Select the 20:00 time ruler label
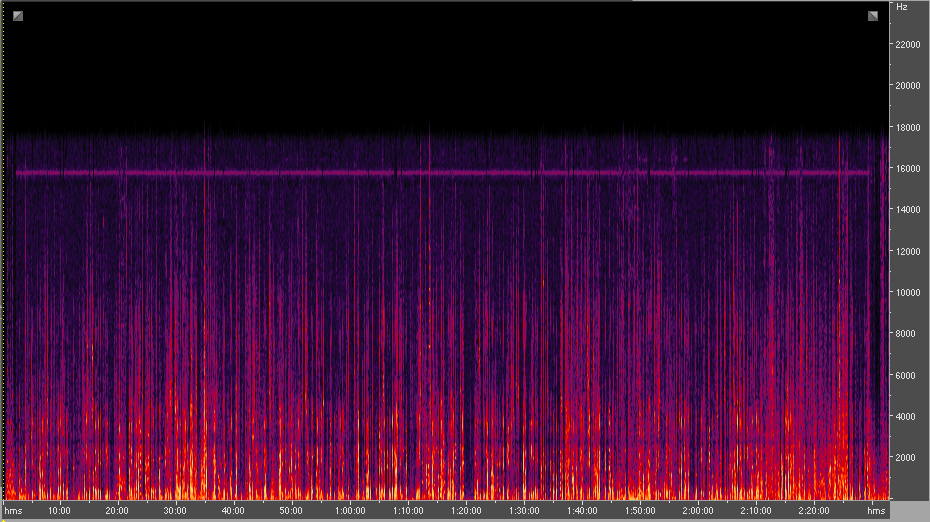 tap(117, 511)
